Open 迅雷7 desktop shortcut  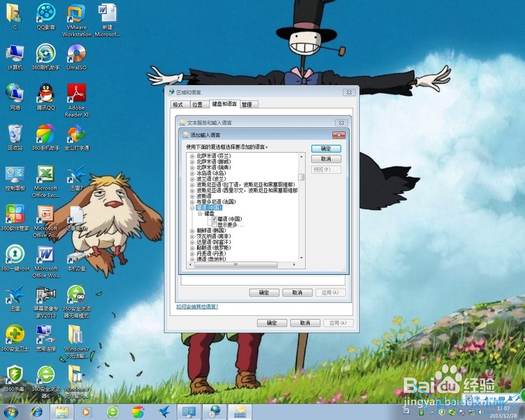click(76, 177)
